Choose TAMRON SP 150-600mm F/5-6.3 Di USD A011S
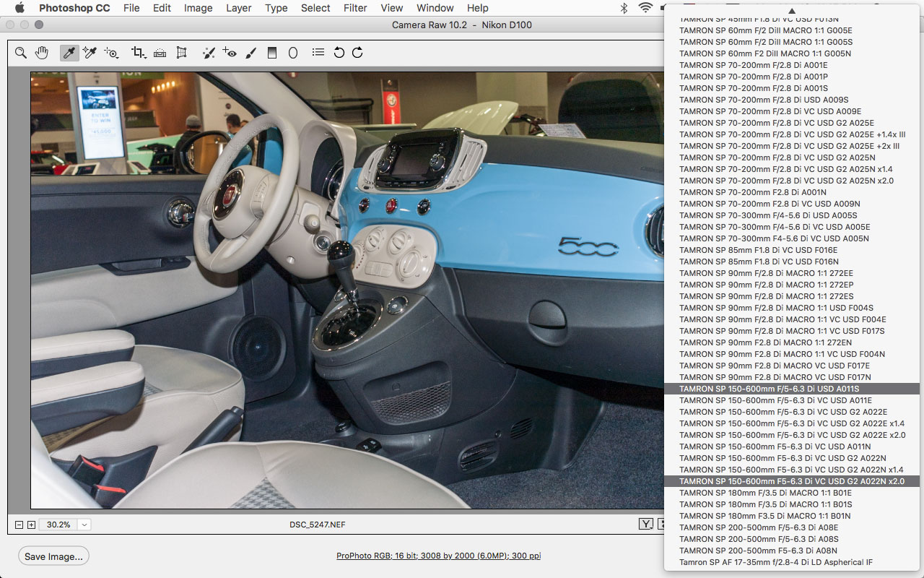This screenshot has height=578, width=924. (792, 389)
